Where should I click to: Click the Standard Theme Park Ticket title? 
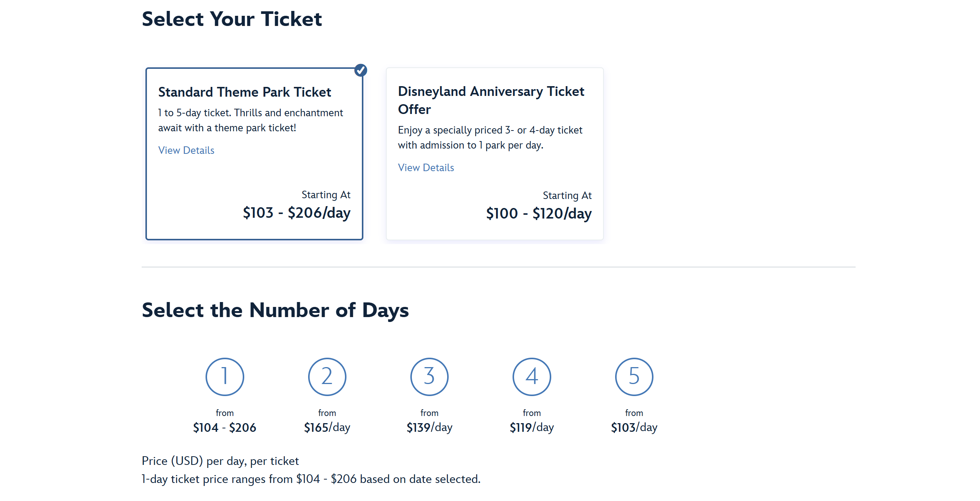[x=245, y=92]
